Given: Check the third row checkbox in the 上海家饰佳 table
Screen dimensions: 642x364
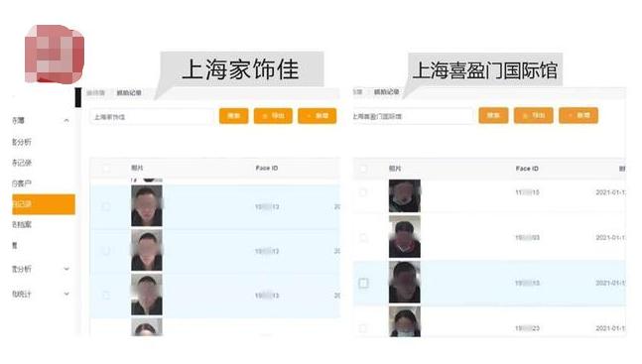Looking at the screenshot, I should 106,296.
